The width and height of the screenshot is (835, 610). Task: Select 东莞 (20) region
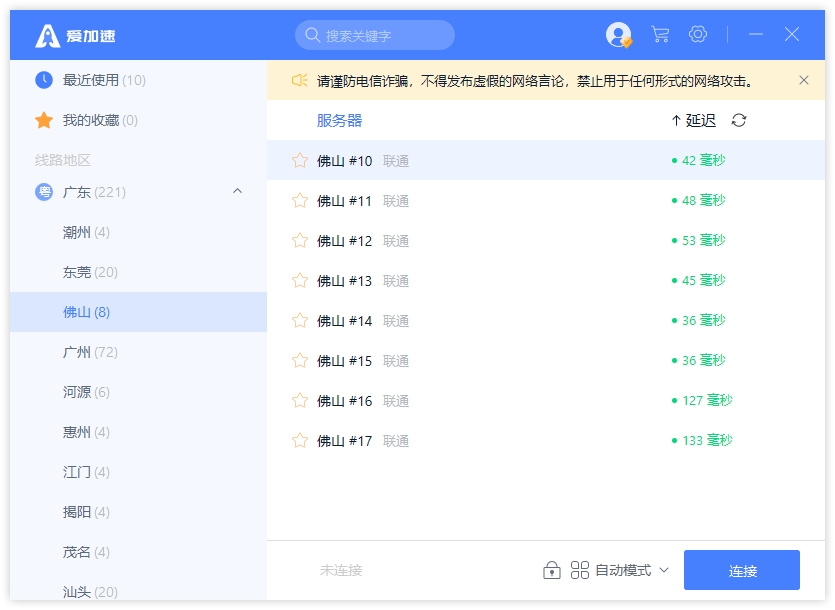coord(138,272)
